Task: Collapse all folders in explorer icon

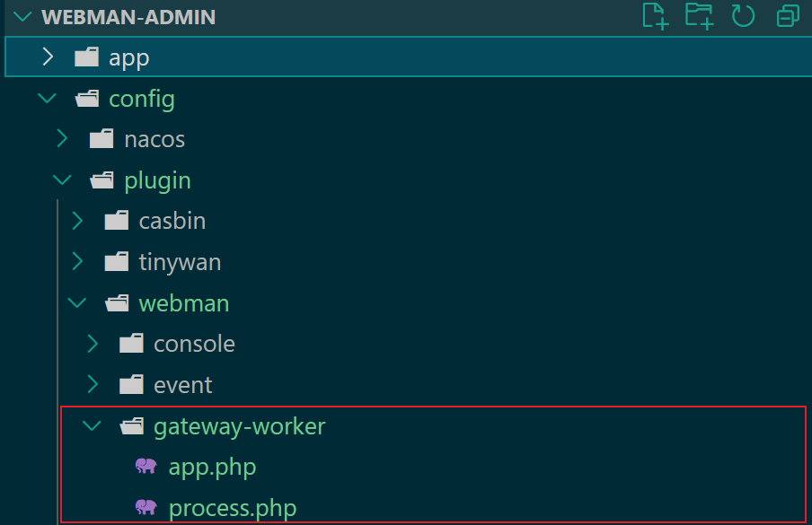Action: (788, 16)
